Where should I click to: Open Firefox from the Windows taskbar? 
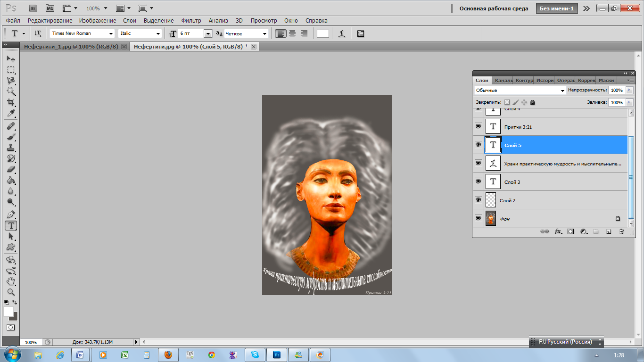pos(168,354)
